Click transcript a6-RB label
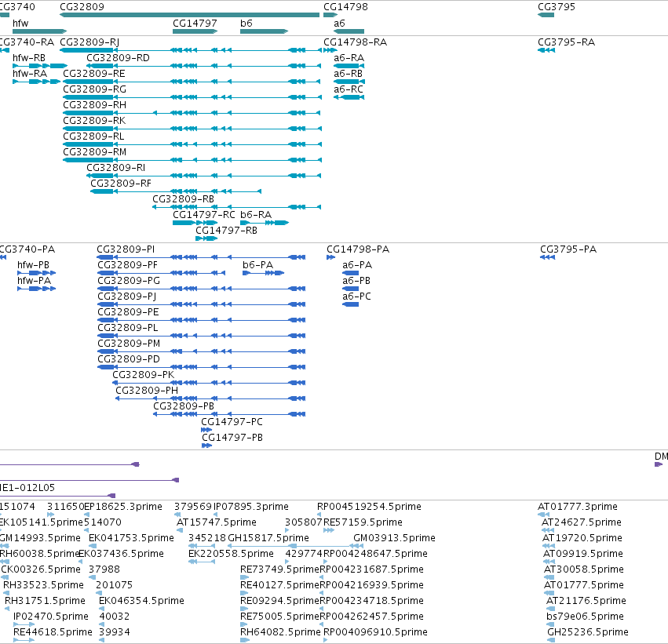The width and height of the screenshot is (668, 644). (348, 74)
